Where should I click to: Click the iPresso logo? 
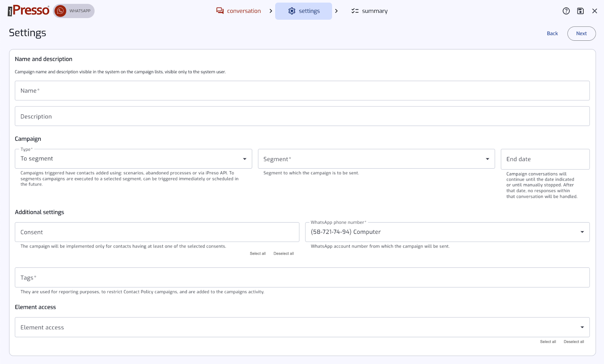(x=29, y=11)
